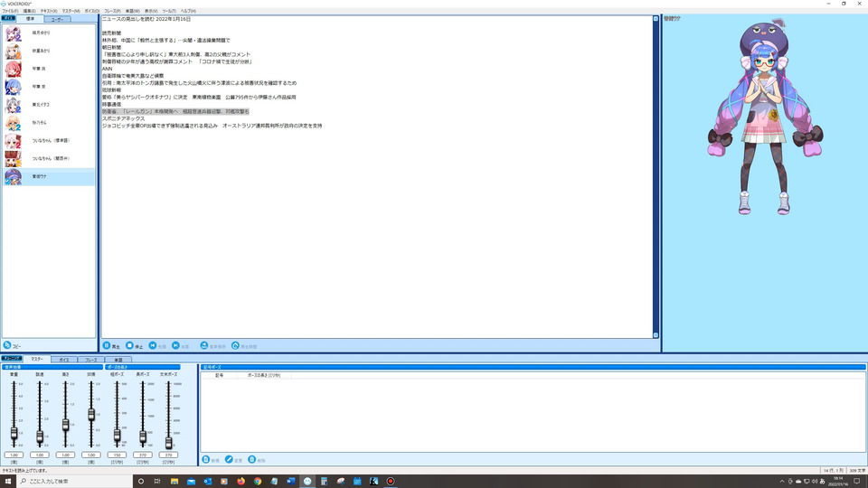This screenshot has height=488, width=868.
Task: Click the 309 文字 status bar entry
Action: coord(857,470)
